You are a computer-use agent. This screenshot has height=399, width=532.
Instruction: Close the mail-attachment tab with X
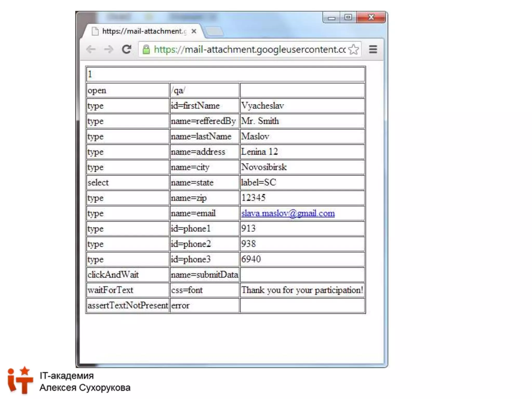[194, 31]
